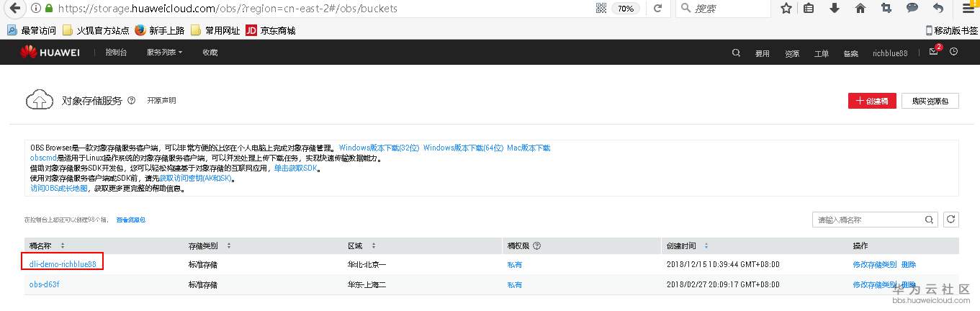
Task: Open the 京东商城 bookmark
Action: pyautogui.click(x=271, y=30)
